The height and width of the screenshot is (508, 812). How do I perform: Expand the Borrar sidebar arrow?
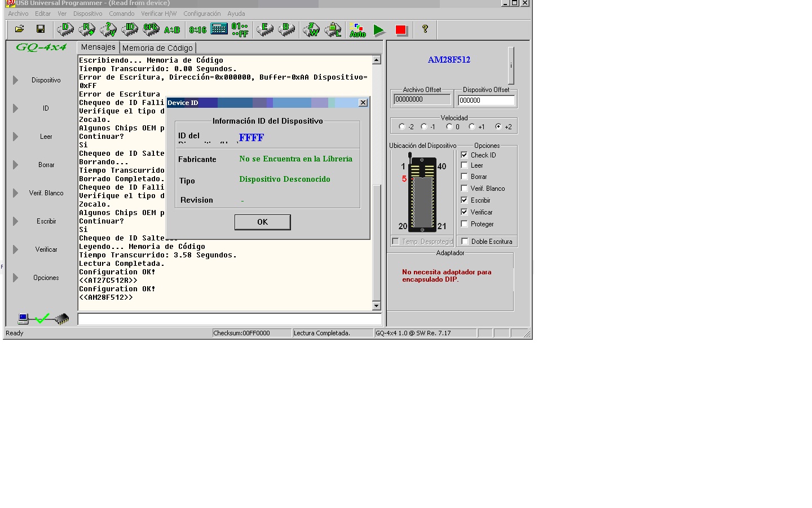(16, 165)
